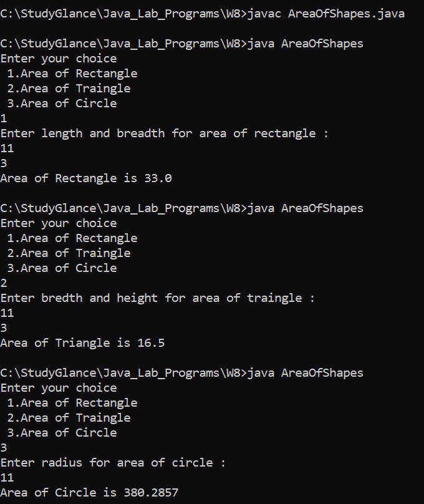424x504 pixels.
Task: Click the 'Area of Triangle is 16.5' output
Action: [82, 343]
